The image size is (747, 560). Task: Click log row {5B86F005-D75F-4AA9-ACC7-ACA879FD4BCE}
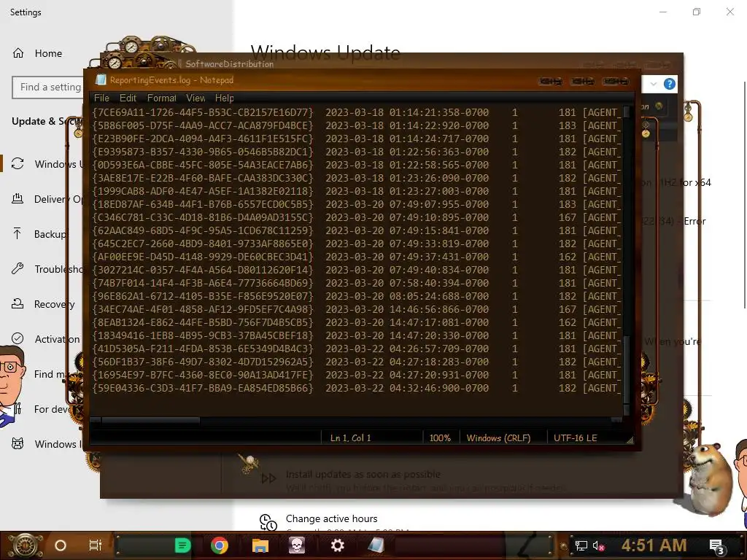[356, 125]
